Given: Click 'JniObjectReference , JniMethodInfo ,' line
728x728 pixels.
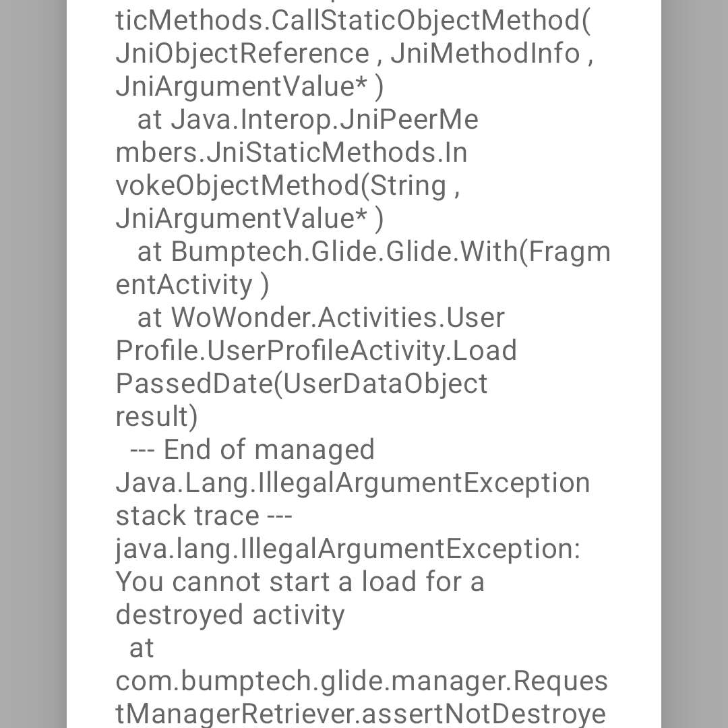Looking at the screenshot, I should point(355,53).
